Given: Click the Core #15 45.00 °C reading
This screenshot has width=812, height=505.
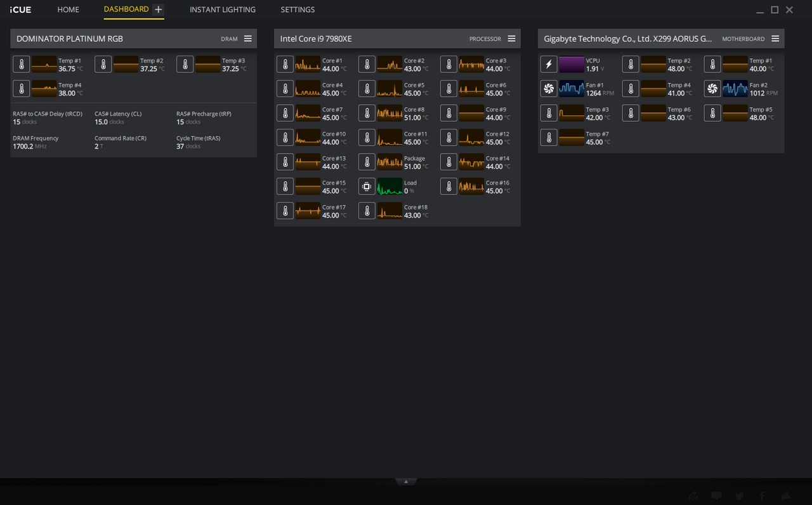Looking at the screenshot, I should click(334, 191).
